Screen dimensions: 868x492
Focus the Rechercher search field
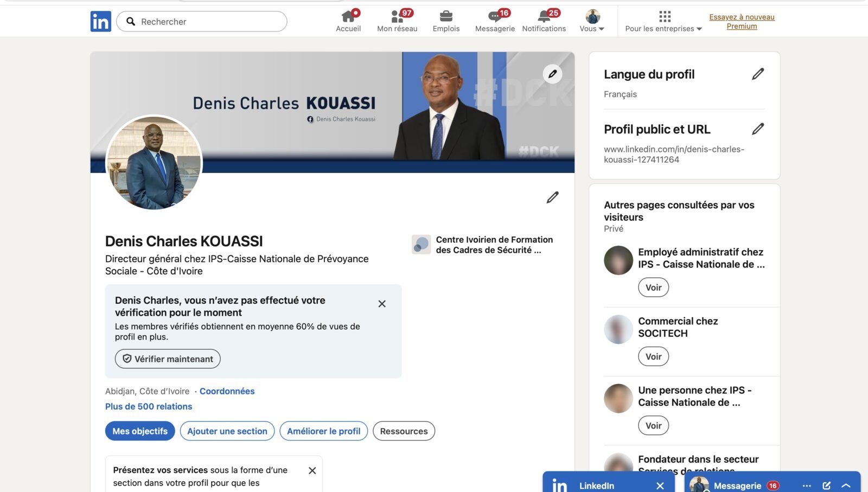click(202, 21)
